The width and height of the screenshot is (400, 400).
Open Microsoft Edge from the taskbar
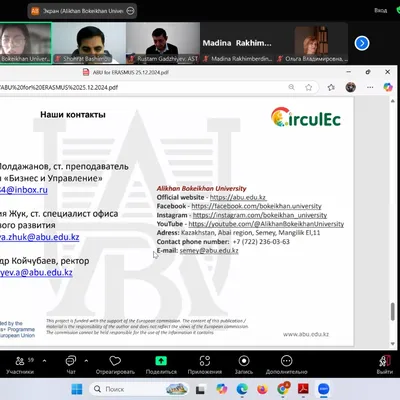pyautogui.click(x=242, y=389)
